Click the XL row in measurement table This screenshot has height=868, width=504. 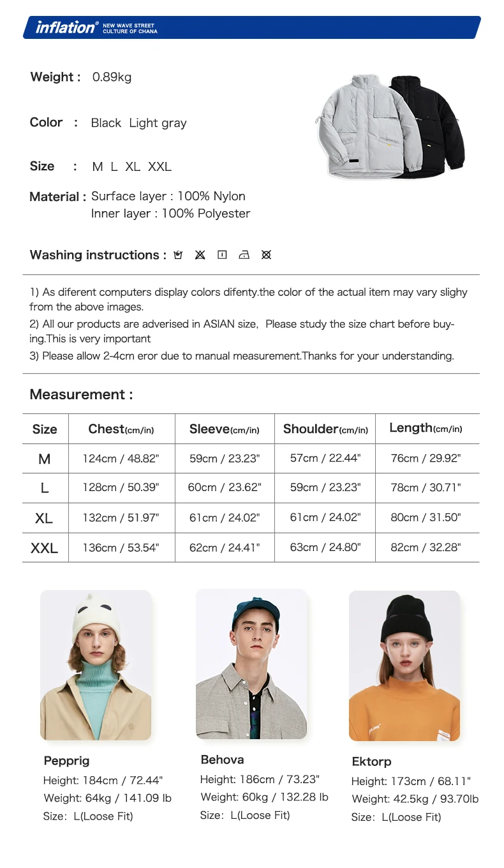(x=251, y=518)
